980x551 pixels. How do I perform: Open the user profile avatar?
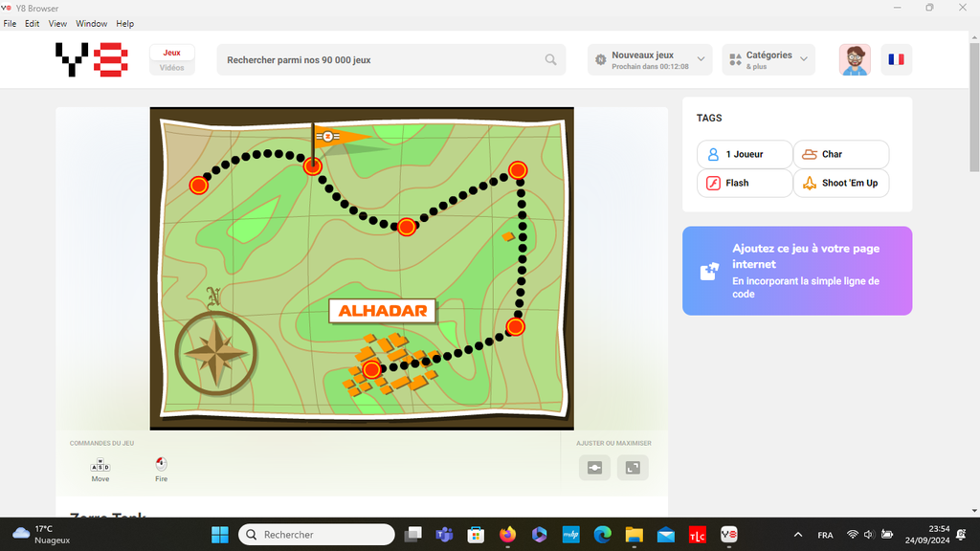855,60
